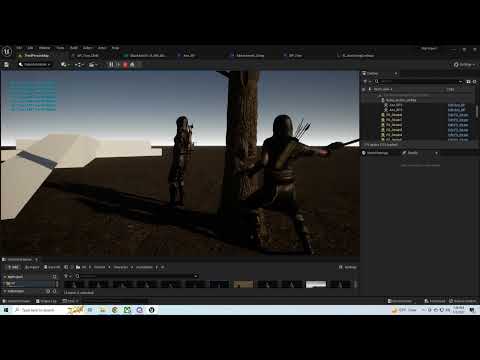Click Import in the Content Browser
Screen dimensions: 480x360
coord(32,267)
